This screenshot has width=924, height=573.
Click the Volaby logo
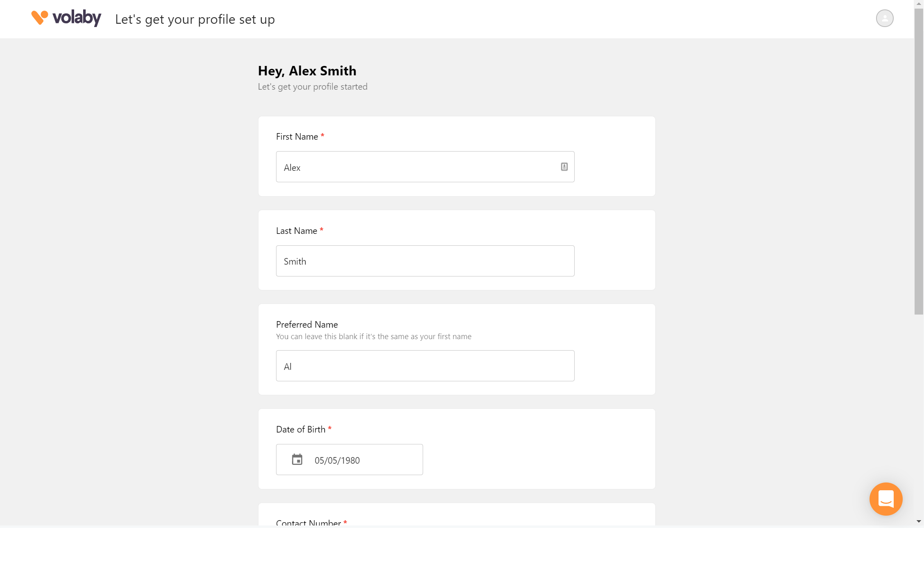66,18
